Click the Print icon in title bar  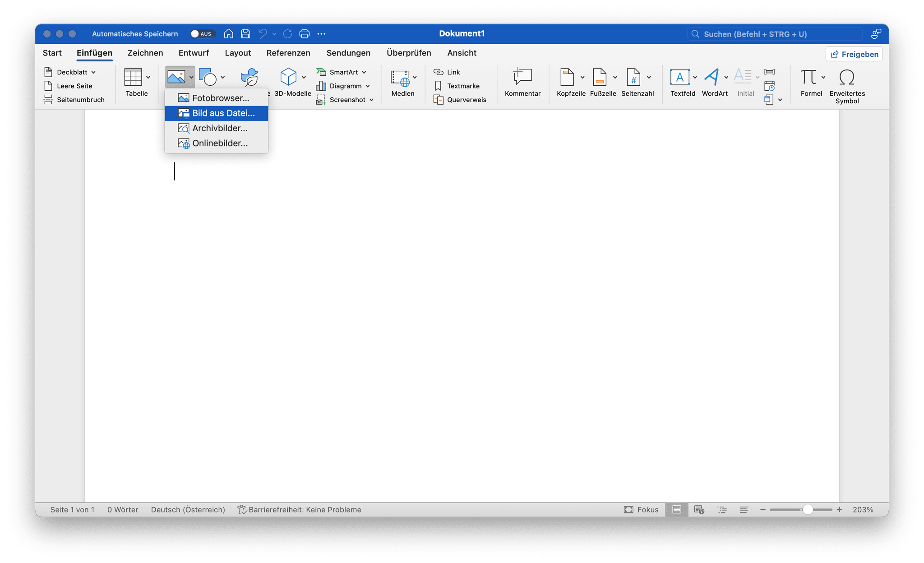pyautogui.click(x=305, y=34)
